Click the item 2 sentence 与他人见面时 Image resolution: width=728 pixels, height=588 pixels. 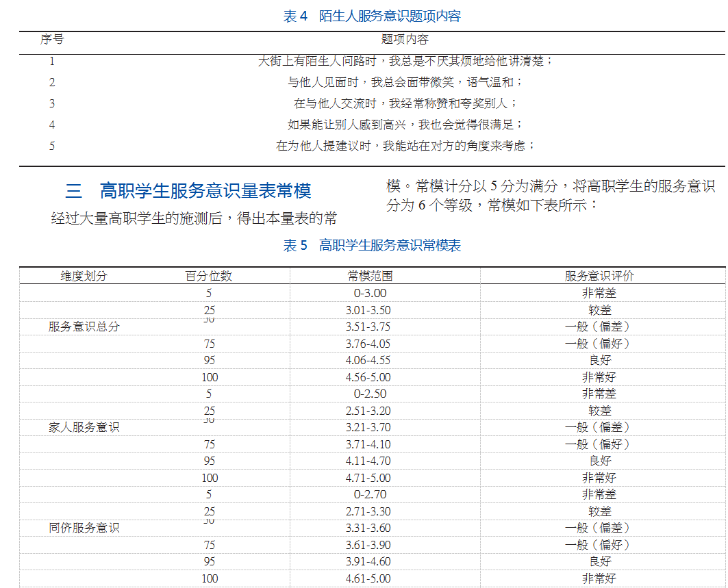pyautogui.click(x=405, y=82)
